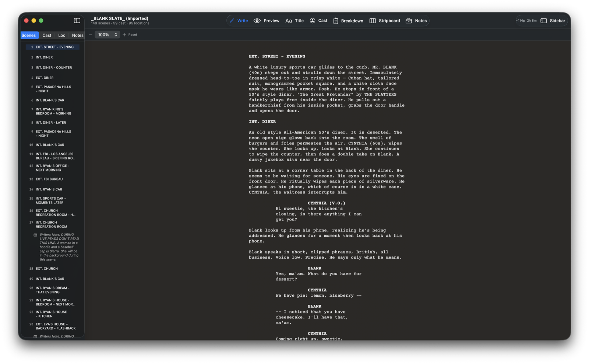Click Reset zoom
This screenshot has height=364, width=589.
click(x=133, y=35)
